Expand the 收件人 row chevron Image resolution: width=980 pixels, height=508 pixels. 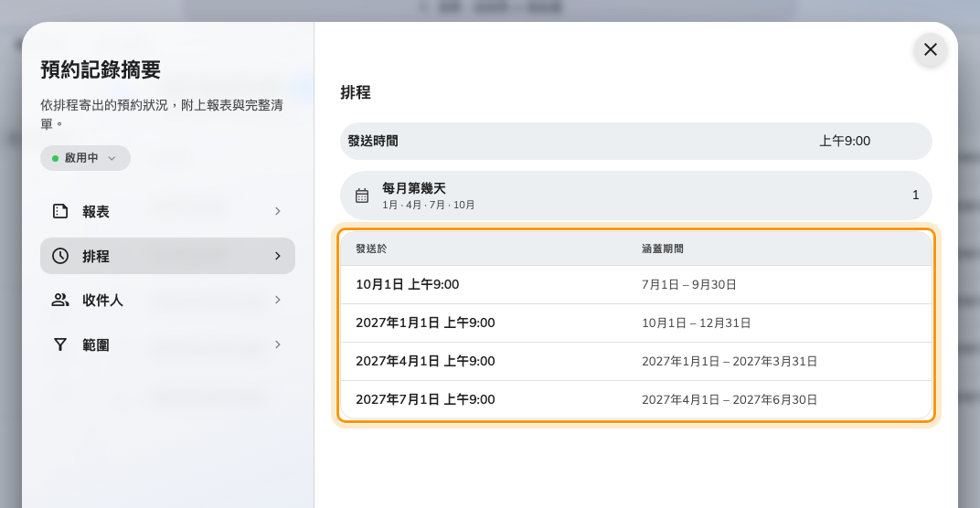coord(278,300)
